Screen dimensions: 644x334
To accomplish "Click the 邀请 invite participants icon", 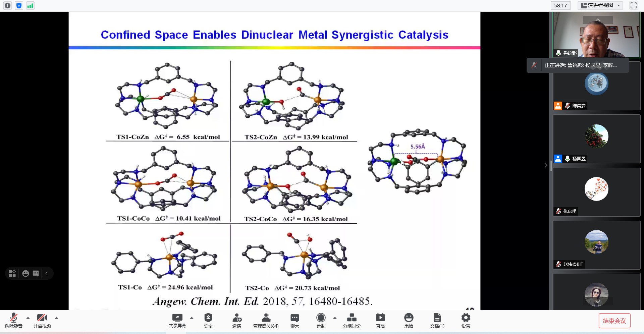I will point(237,320).
